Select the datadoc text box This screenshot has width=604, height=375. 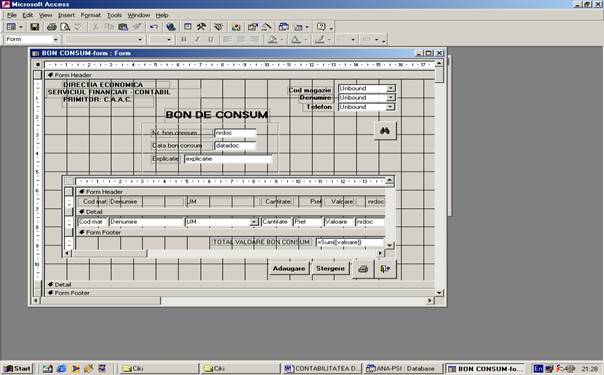[x=235, y=146]
